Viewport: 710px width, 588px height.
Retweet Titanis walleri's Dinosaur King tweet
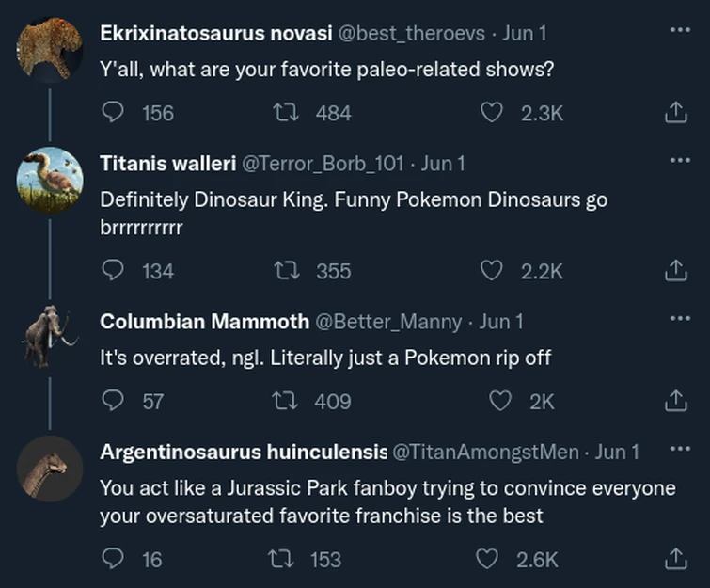(281, 271)
